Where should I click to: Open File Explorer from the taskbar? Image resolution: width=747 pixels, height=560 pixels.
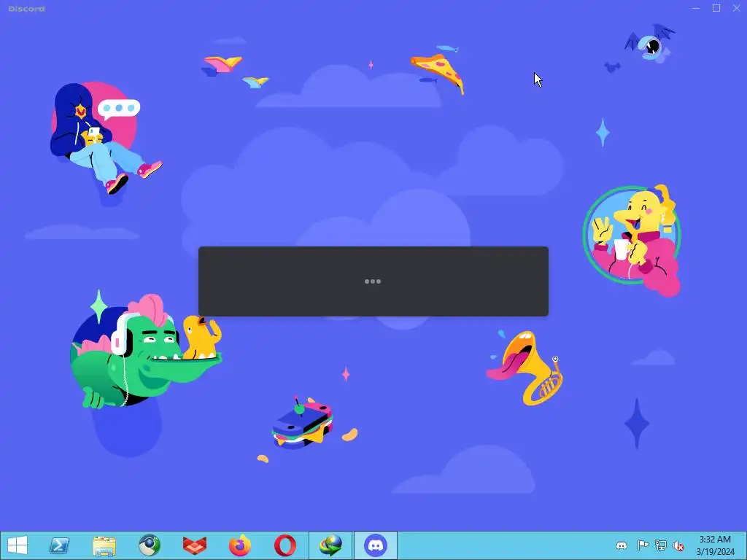click(104, 545)
